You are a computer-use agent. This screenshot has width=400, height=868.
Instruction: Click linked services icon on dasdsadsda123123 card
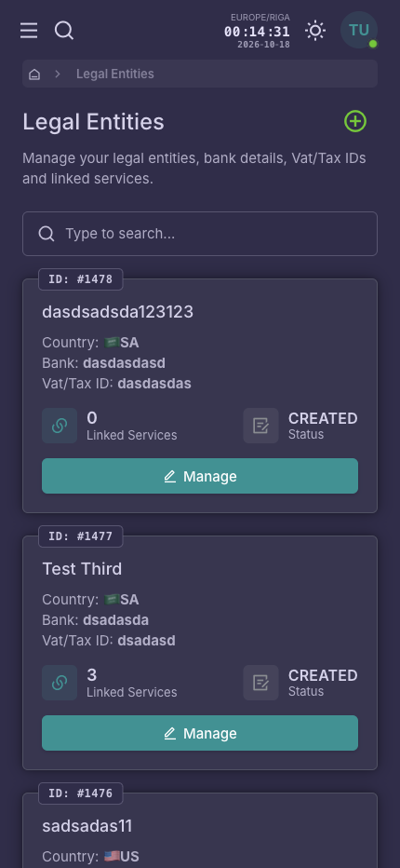click(60, 426)
